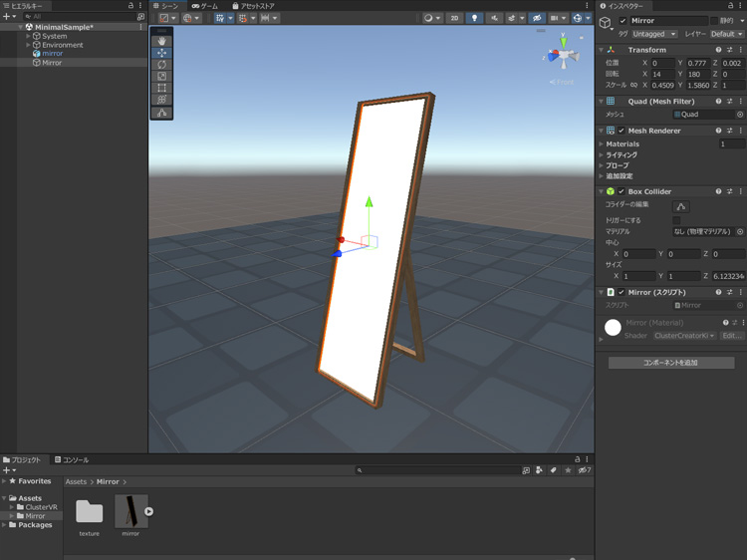Click the white Mirror material preview sphere

click(x=613, y=328)
